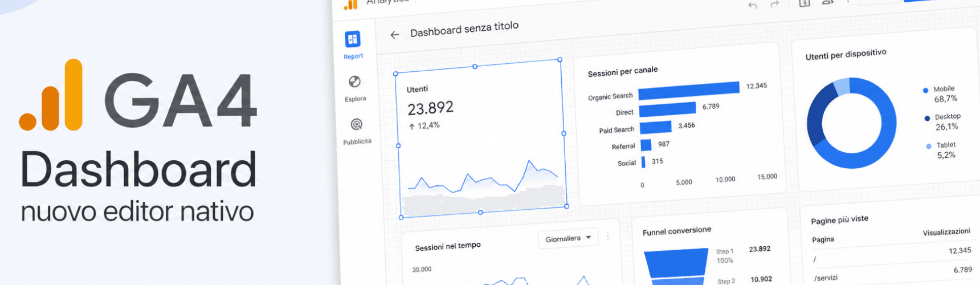Click the 12.345 value in Pagine table

[960, 251]
